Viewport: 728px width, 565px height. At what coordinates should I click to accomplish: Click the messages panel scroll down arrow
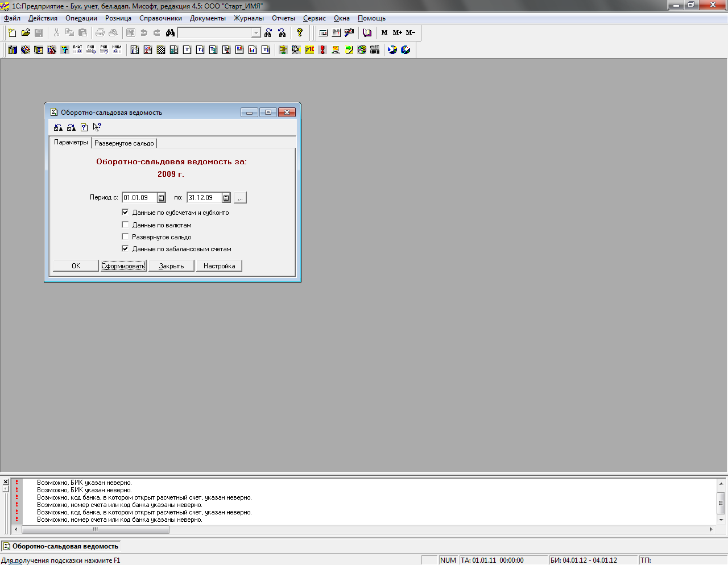(721, 520)
